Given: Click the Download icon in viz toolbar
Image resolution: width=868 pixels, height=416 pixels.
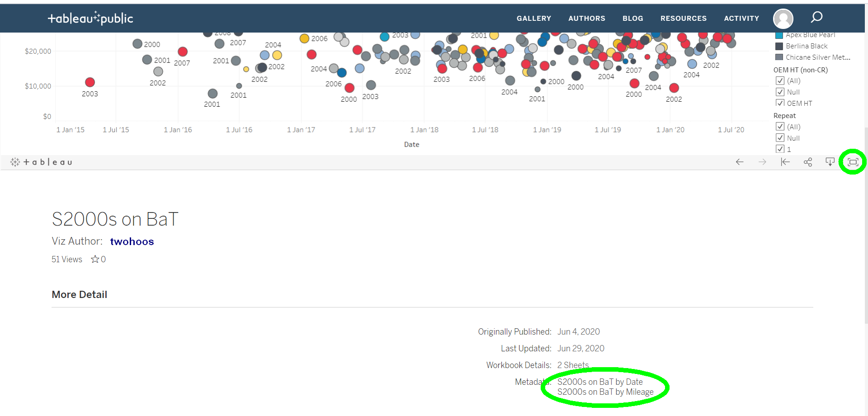Looking at the screenshot, I should [x=830, y=162].
